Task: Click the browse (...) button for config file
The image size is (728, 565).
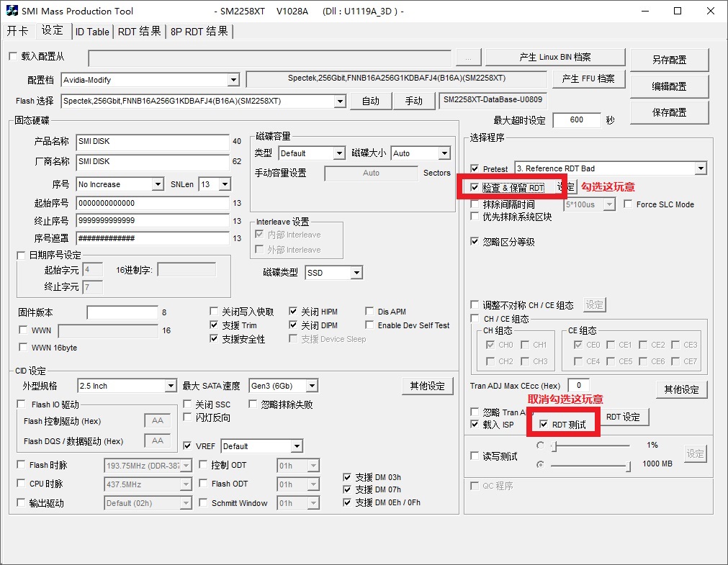Action: pyautogui.click(x=468, y=58)
